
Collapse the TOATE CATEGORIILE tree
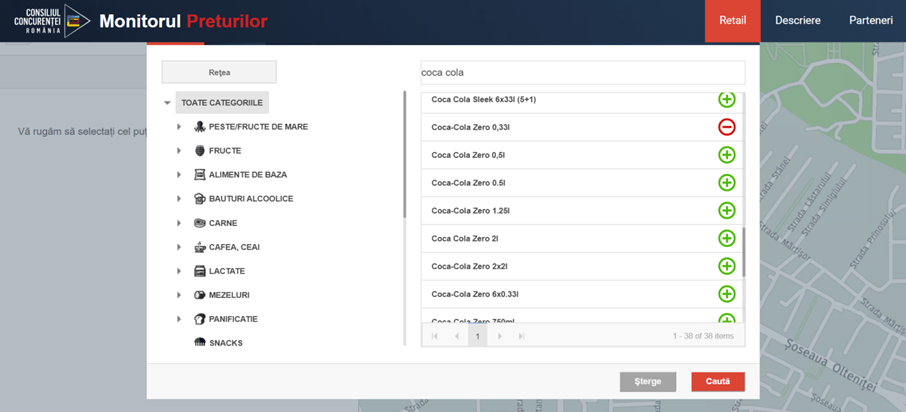click(x=168, y=103)
